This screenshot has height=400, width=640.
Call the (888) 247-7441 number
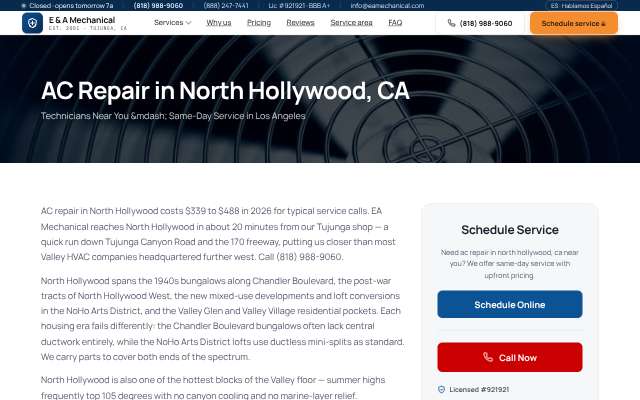[x=226, y=6]
